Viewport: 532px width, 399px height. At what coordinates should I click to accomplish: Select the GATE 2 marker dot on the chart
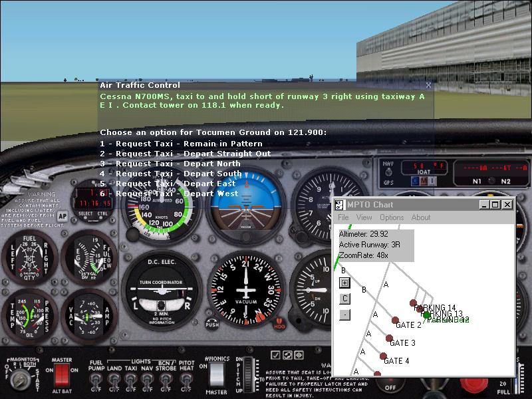pyautogui.click(x=395, y=320)
